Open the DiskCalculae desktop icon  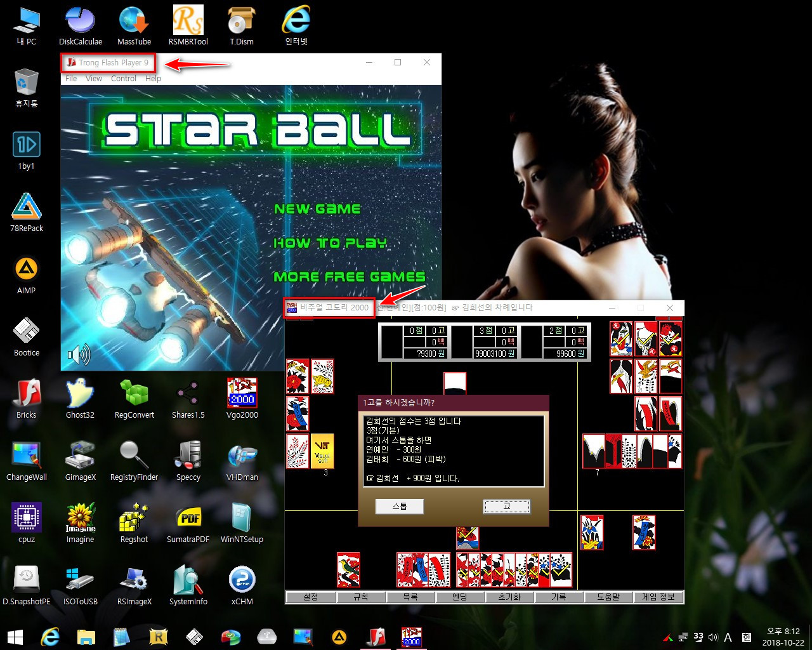pyautogui.click(x=81, y=26)
